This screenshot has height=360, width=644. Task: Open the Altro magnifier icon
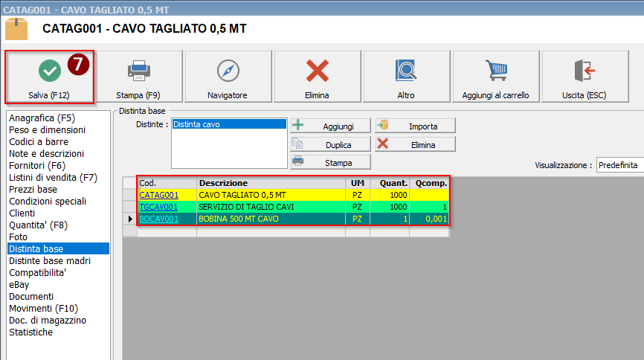point(406,71)
